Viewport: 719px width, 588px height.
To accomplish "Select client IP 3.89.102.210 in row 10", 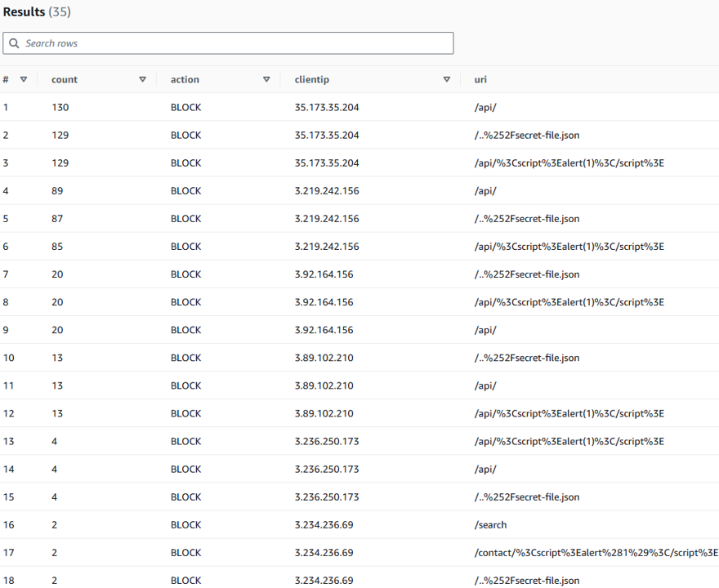I will pos(324,357).
